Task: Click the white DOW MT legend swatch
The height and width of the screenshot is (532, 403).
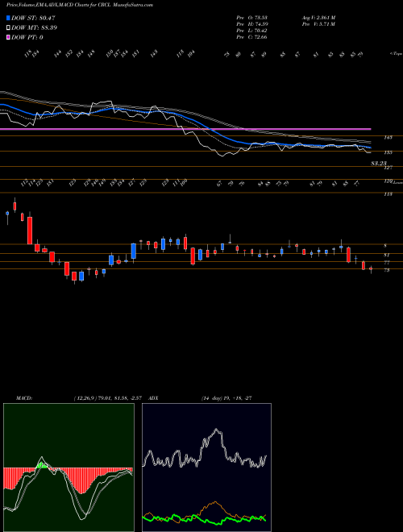Action: [x=9, y=28]
